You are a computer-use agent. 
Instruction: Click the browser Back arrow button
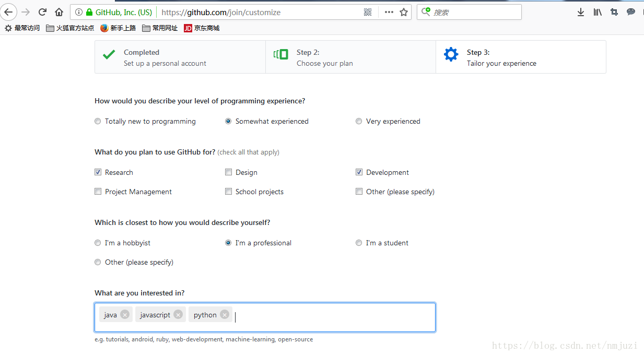coord(8,12)
